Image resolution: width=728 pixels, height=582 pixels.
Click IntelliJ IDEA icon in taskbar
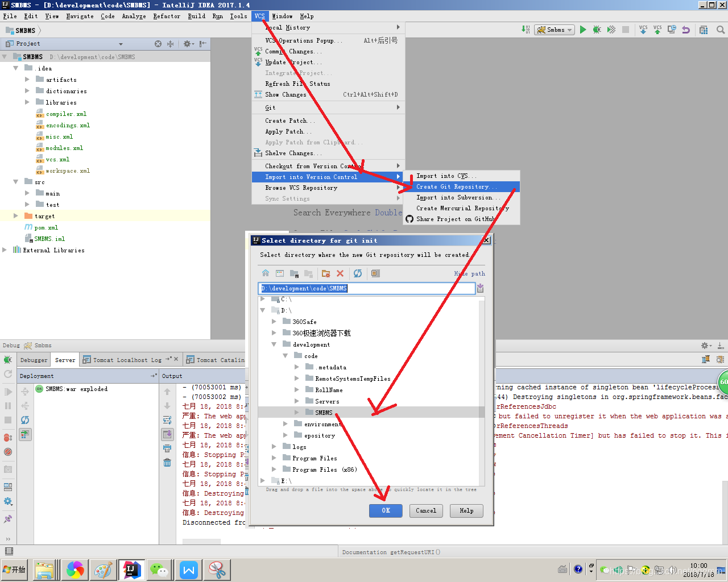coord(131,569)
